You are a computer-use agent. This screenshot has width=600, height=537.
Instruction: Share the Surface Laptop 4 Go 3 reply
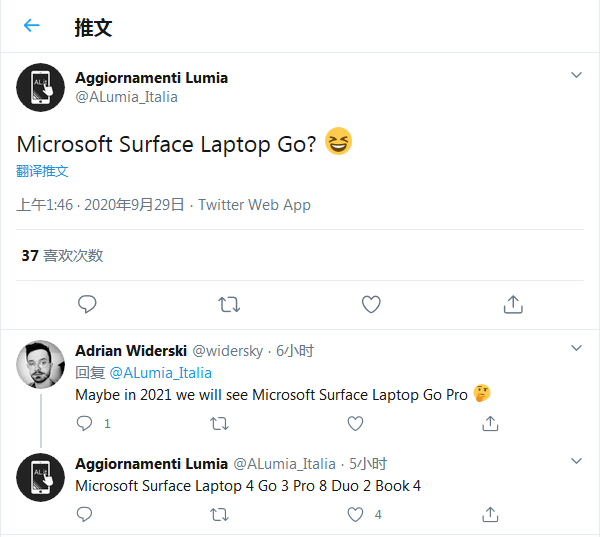tap(490, 514)
